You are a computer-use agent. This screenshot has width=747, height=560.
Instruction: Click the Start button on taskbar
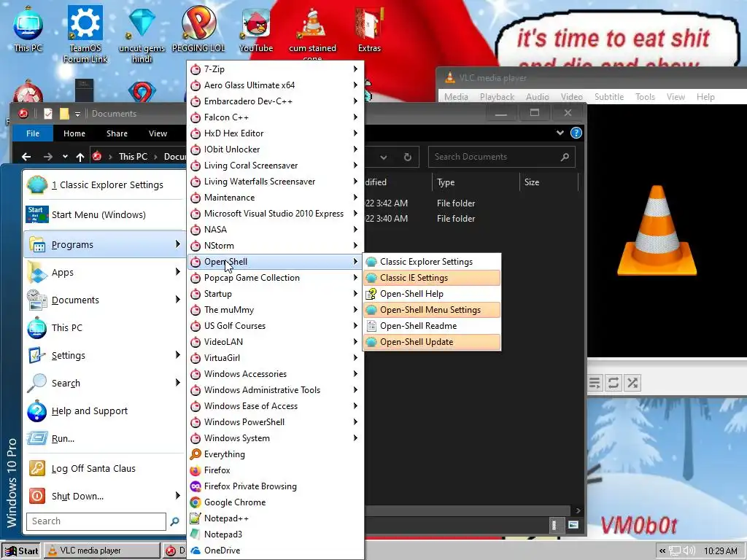pos(21,551)
